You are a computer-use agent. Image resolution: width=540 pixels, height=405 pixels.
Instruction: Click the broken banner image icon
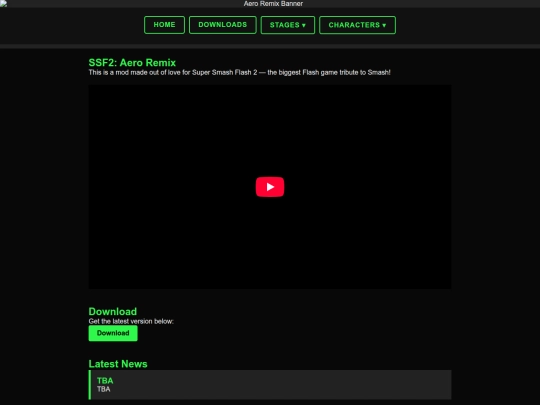click(3, 3)
